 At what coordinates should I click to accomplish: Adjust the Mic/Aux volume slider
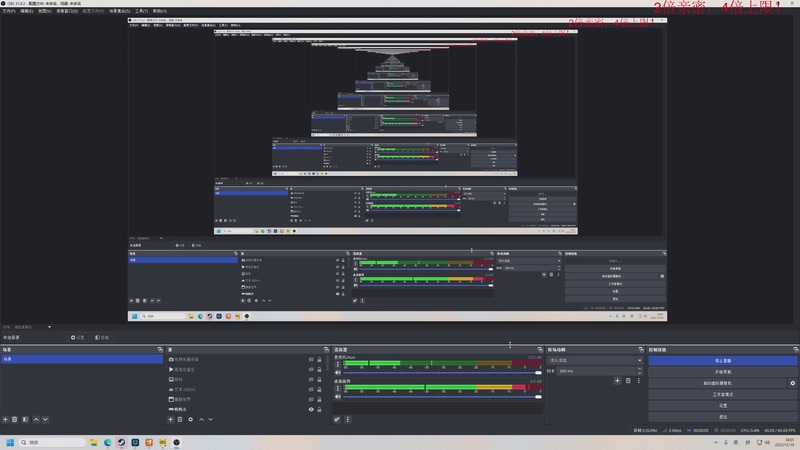coord(442,372)
